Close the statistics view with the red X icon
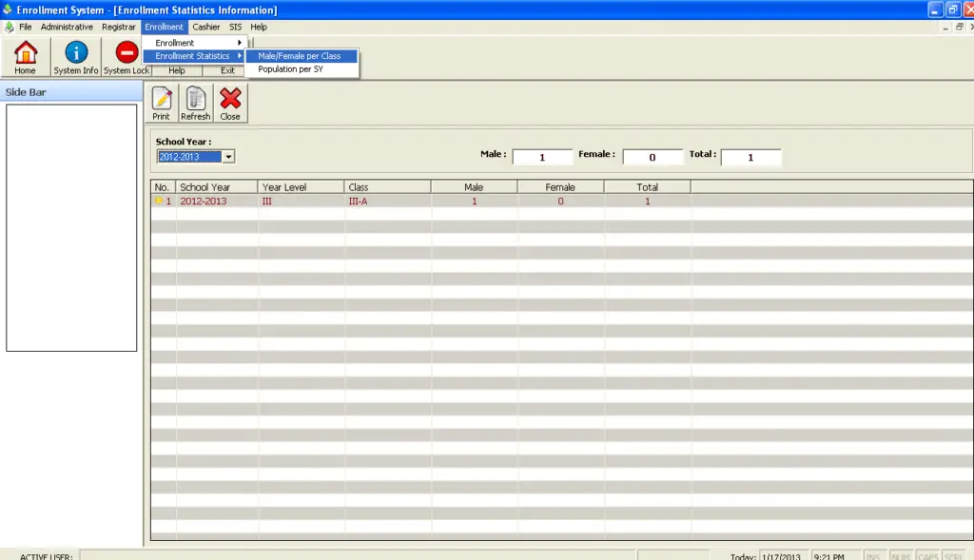974x560 pixels. pos(229,102)
